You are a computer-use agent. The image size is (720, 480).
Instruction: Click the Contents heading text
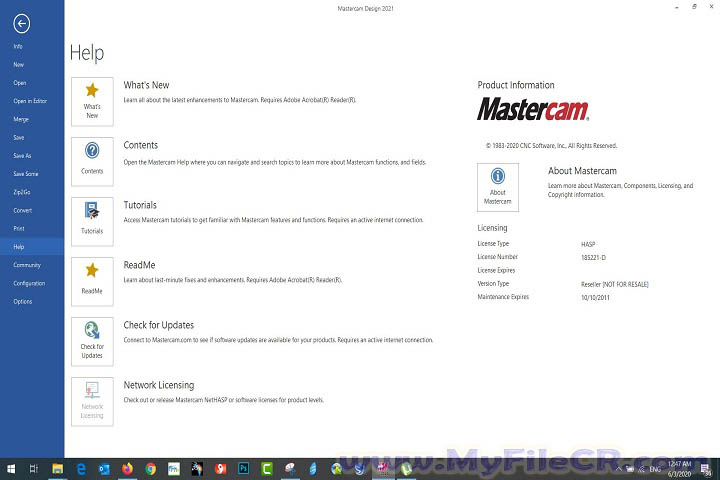(141, 145)
